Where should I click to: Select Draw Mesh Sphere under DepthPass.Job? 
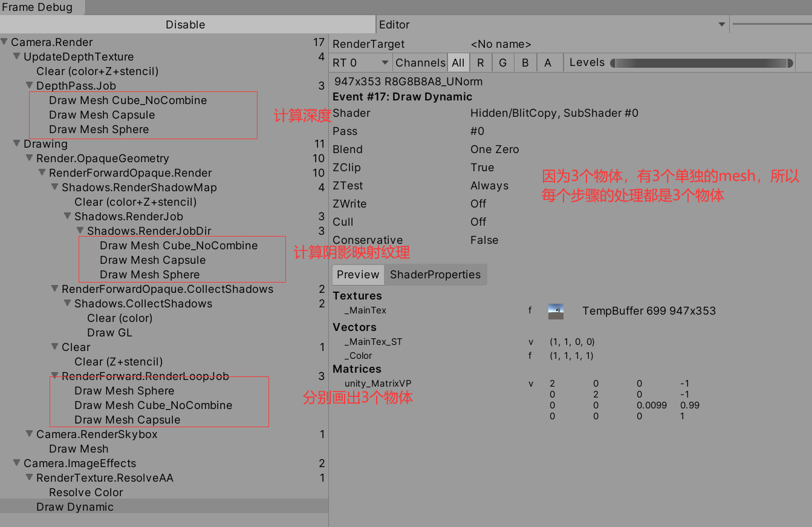click(x=99, y=129)
